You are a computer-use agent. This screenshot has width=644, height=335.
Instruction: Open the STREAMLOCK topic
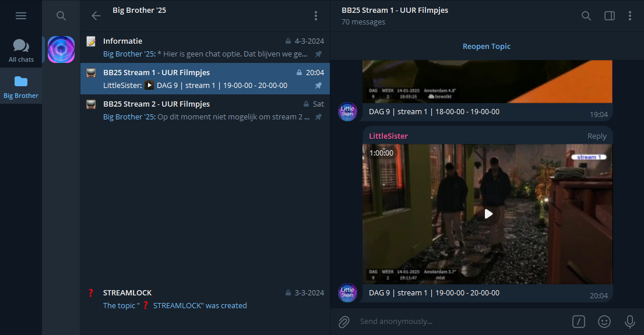coord(205,299)
